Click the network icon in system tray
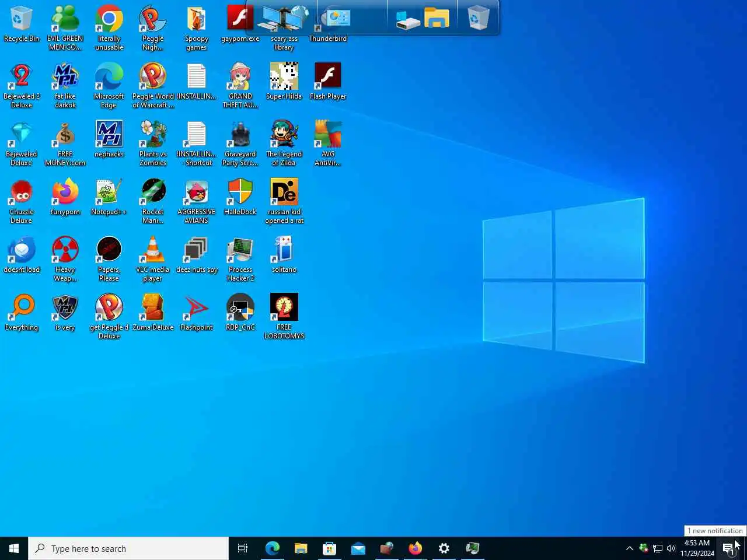Viewport: 747px width, 560px height. 658,548
